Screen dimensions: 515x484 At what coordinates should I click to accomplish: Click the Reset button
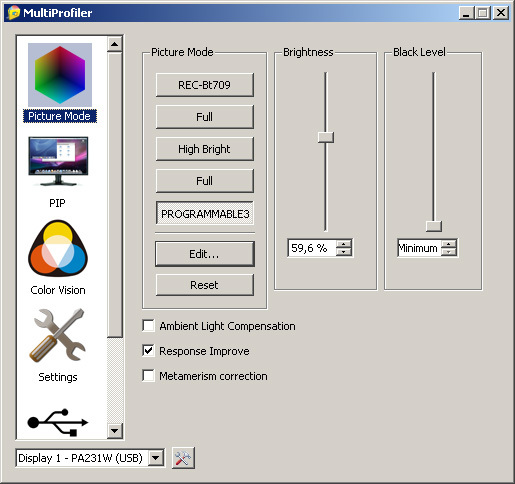point(205,285)
